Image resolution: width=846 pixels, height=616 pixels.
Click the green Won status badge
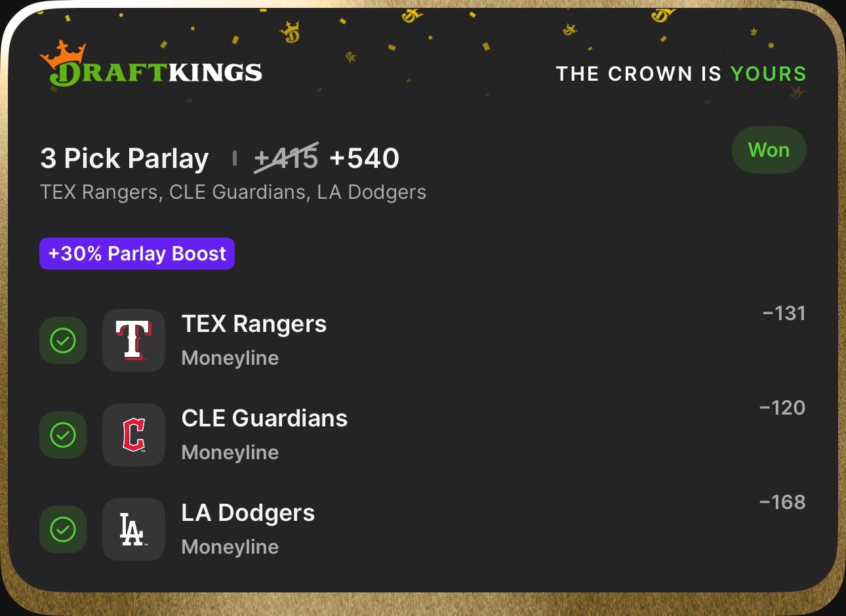[769, 150]
